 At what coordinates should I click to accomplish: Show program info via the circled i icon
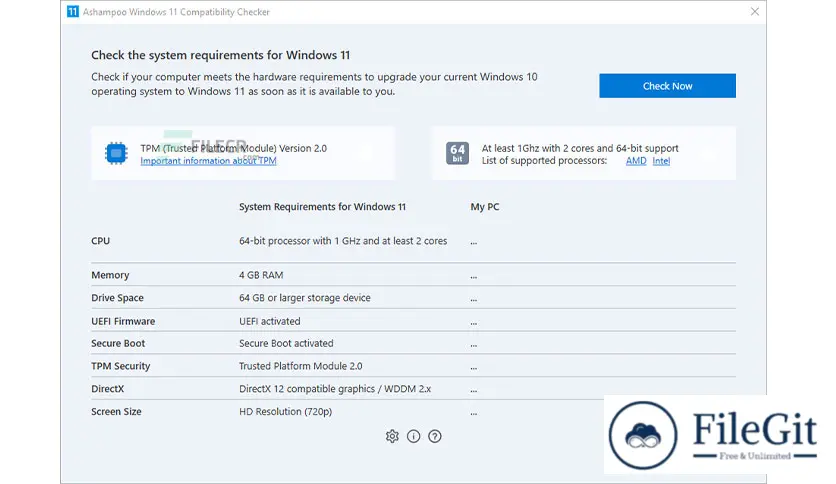point(413,436)
